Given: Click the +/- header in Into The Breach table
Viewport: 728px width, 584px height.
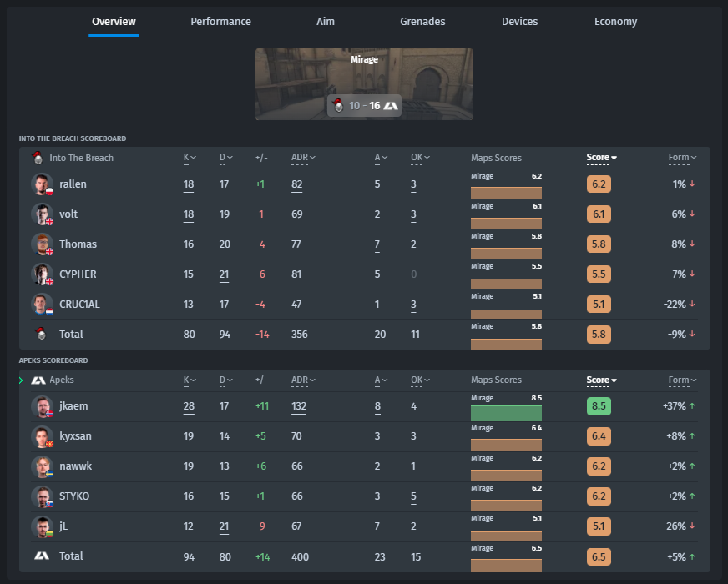Looking at the screenshot, I should [261, 158].
